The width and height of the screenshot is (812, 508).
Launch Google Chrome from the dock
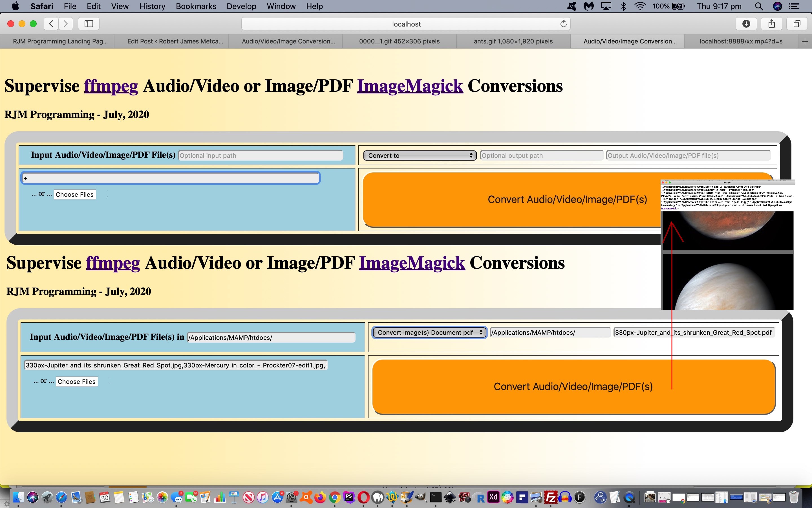click(x=335, y=497)
